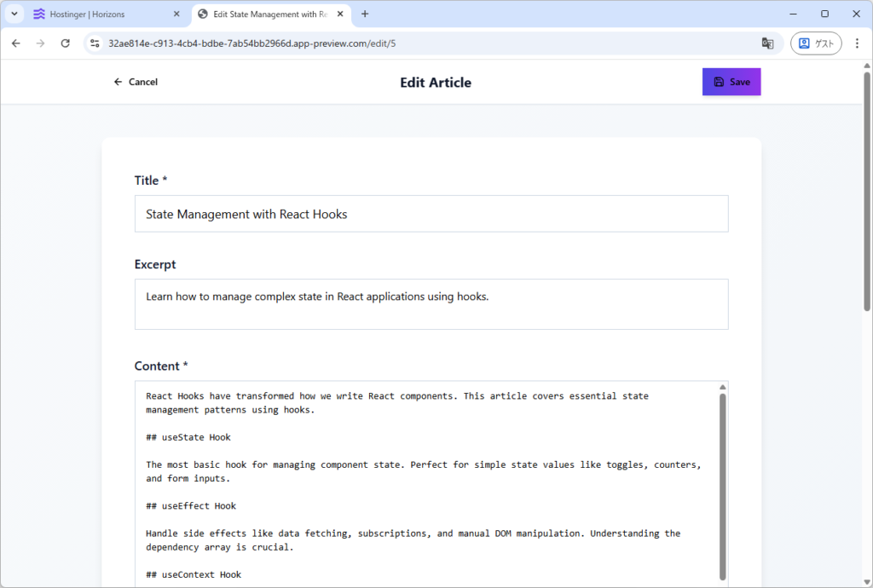Open site information icon in address bar

pos(95,43)
